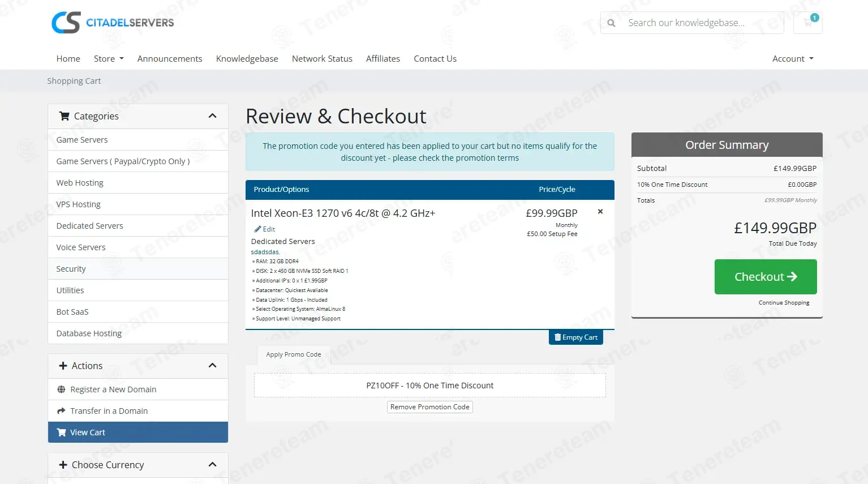The image size is (868, 484).
Task: Open the Database Hosting category
Action: point(138,333)
